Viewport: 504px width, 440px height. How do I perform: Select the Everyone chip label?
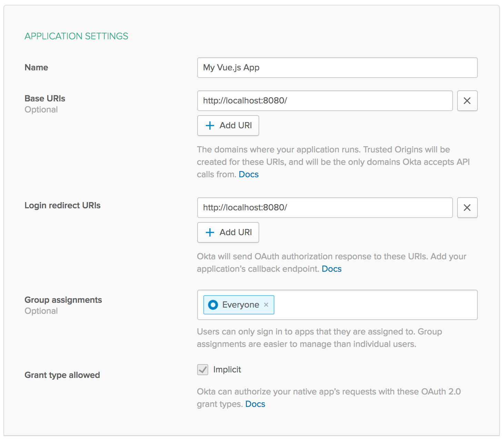(x=241, y=305)
